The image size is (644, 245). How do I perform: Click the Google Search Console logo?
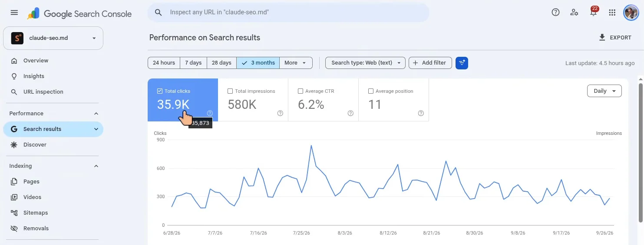(x=79, y=14)
